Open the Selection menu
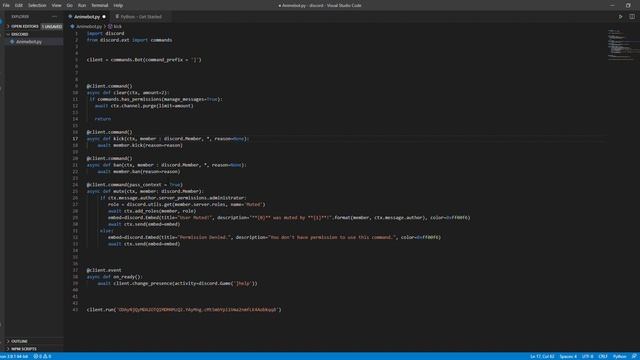The height and width of the screenshot is (360, 640). tap(37, 5)
